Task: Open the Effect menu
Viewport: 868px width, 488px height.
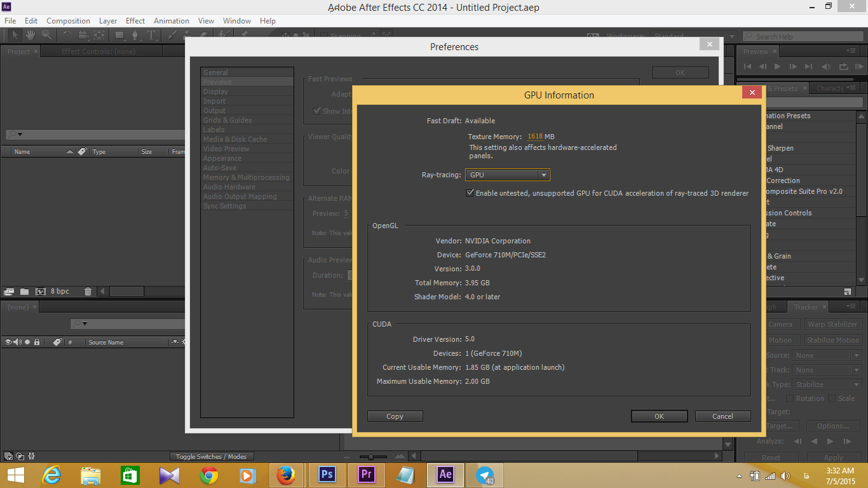Action: [x=135, y=21]
